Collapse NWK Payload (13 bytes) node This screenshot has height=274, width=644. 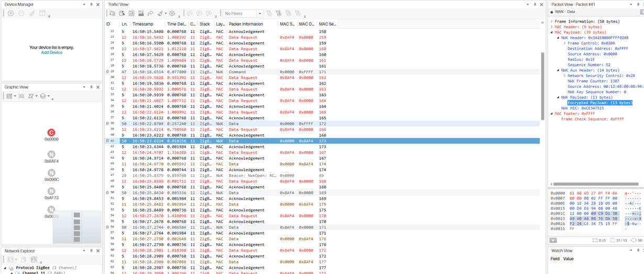tap(558, 97)
